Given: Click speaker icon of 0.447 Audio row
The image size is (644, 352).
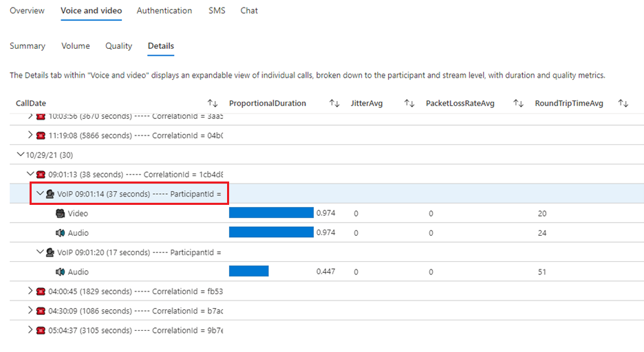Looking at the screenshot, I should (x=61, y=272).
